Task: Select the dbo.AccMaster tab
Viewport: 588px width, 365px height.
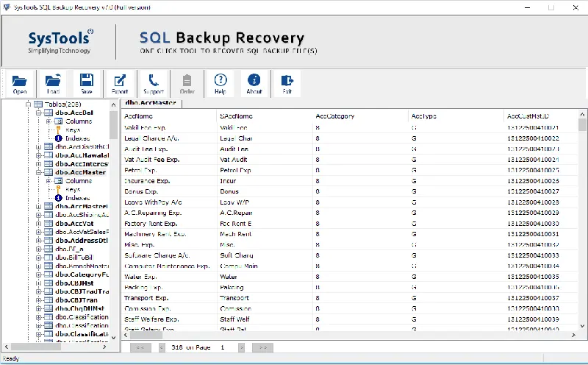Action: 151,103
